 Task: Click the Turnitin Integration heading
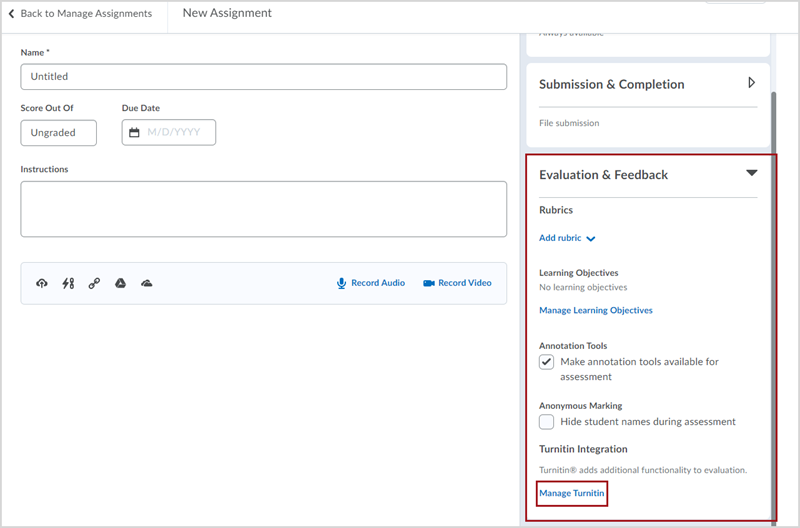tap(583, 449)
